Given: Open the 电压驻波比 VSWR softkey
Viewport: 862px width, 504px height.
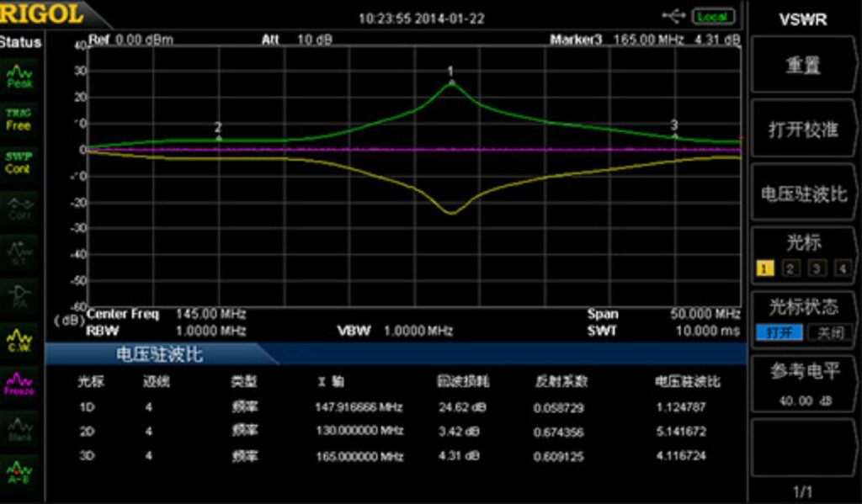Looking at the screenshot, I should tap(803, 194).
